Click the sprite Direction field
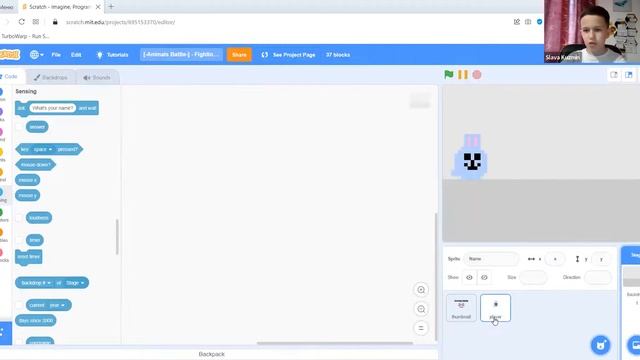This screenshot has width=640, height=360. pos(598,277)
